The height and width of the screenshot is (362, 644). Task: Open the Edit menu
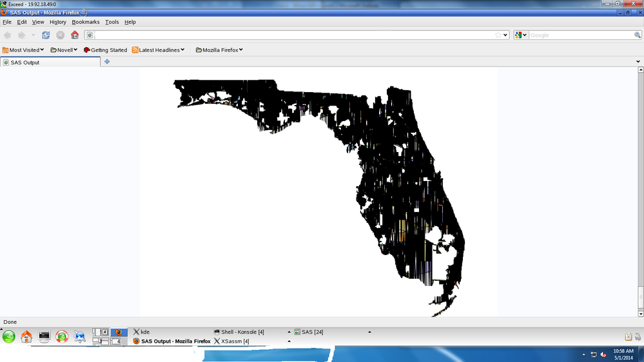click(x=22, y=22)
